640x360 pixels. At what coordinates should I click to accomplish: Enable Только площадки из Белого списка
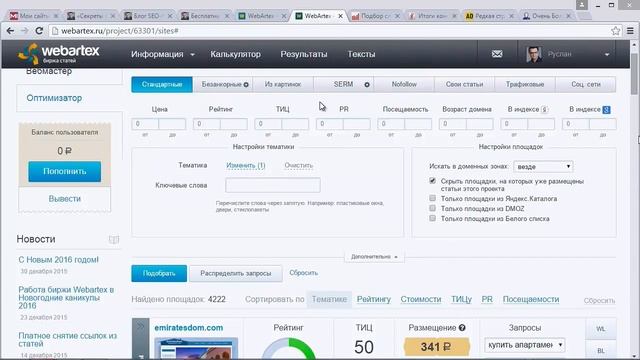pyautogui.click(x=432, y=218)
